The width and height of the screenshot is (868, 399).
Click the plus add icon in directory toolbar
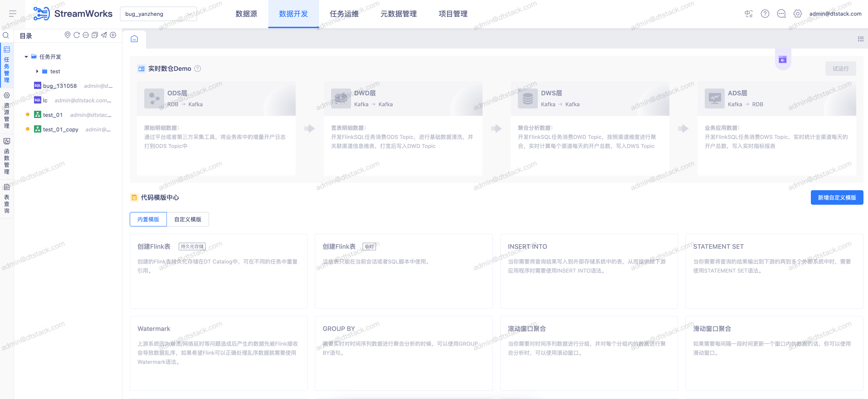coord(113,35)
